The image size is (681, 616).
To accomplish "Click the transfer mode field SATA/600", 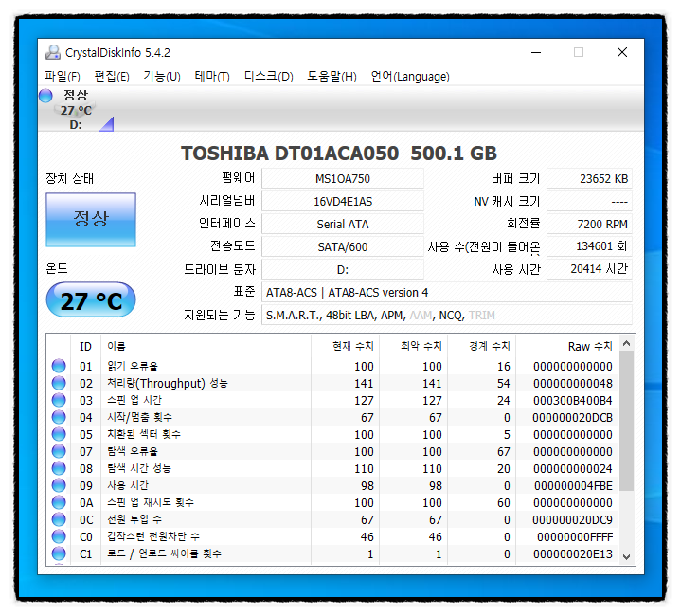I will click(343, 246).
